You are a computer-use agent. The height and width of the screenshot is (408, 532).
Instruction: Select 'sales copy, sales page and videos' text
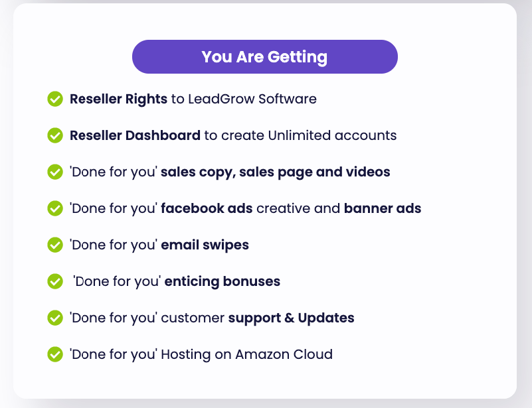tap(276, 172)
